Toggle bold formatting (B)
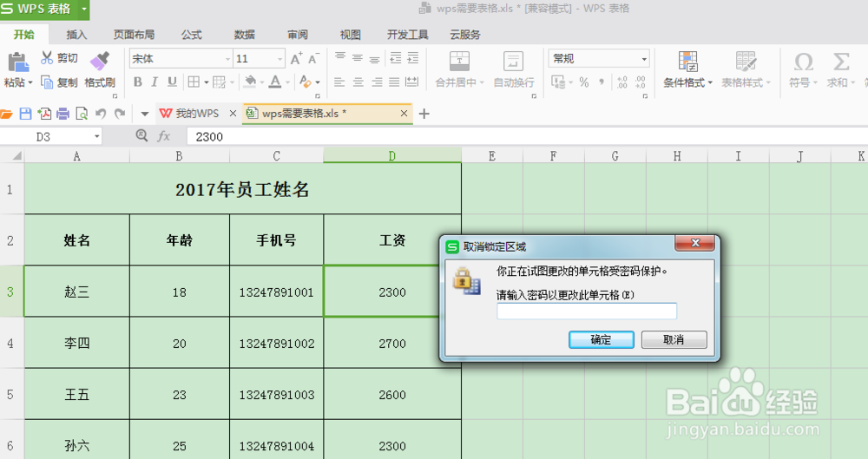 (x=138, y=82)
